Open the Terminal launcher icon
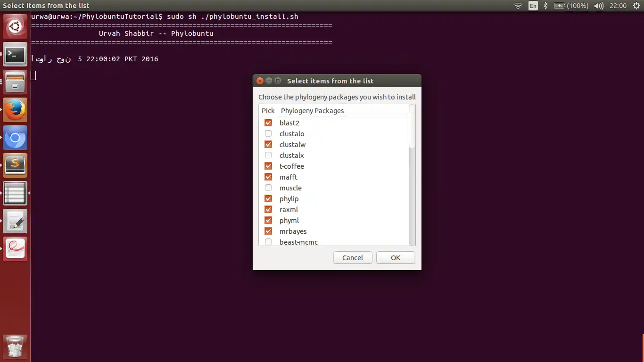Image resolution: width=644 pixels, height=362 pixels. 15,55
